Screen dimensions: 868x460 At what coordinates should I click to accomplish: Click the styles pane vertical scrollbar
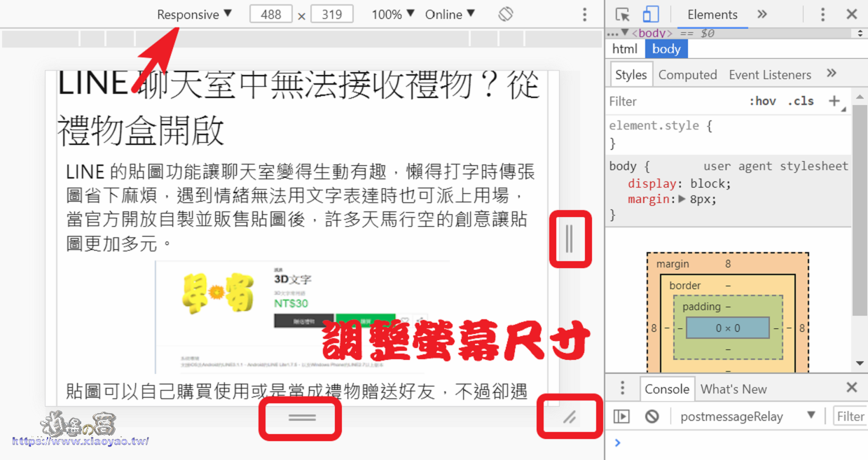860,210
